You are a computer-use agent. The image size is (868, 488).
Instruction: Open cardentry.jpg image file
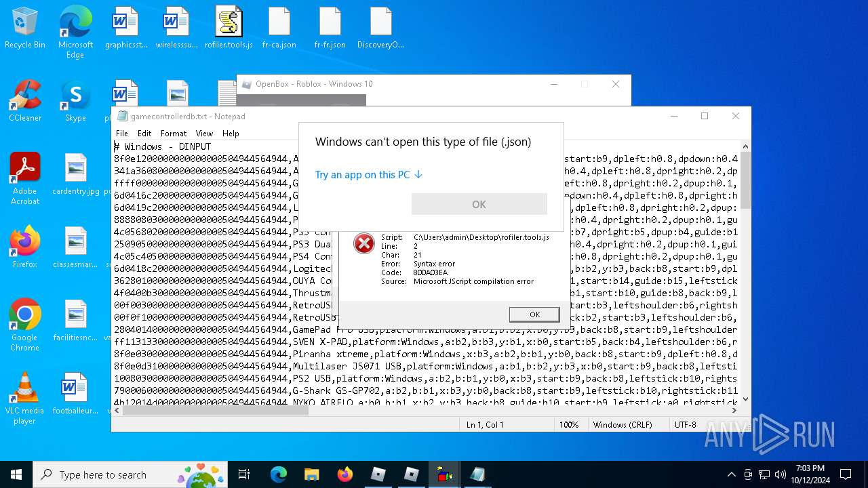75,174
